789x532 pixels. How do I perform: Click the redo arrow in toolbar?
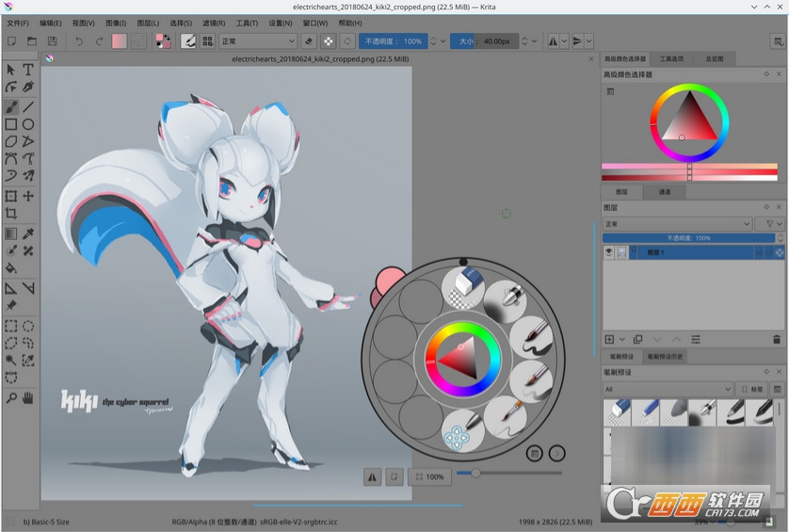pos(99,41)
